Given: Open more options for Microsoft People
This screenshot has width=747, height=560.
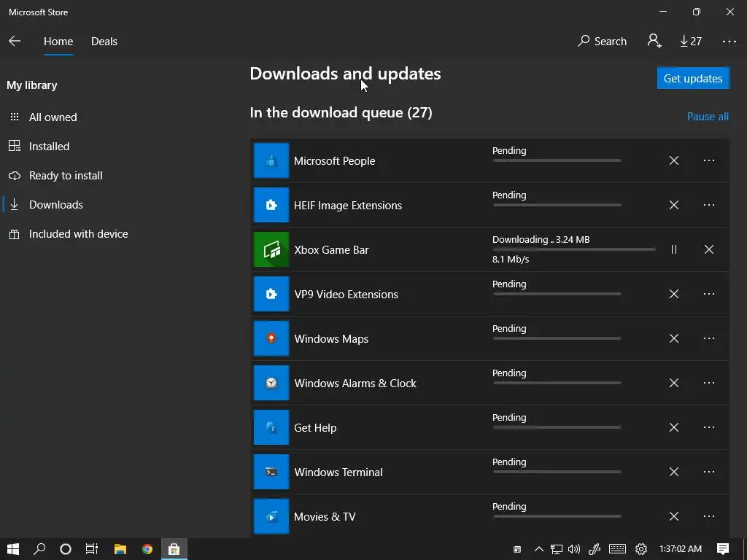Looking at the screenshot, I should [709, 160].
